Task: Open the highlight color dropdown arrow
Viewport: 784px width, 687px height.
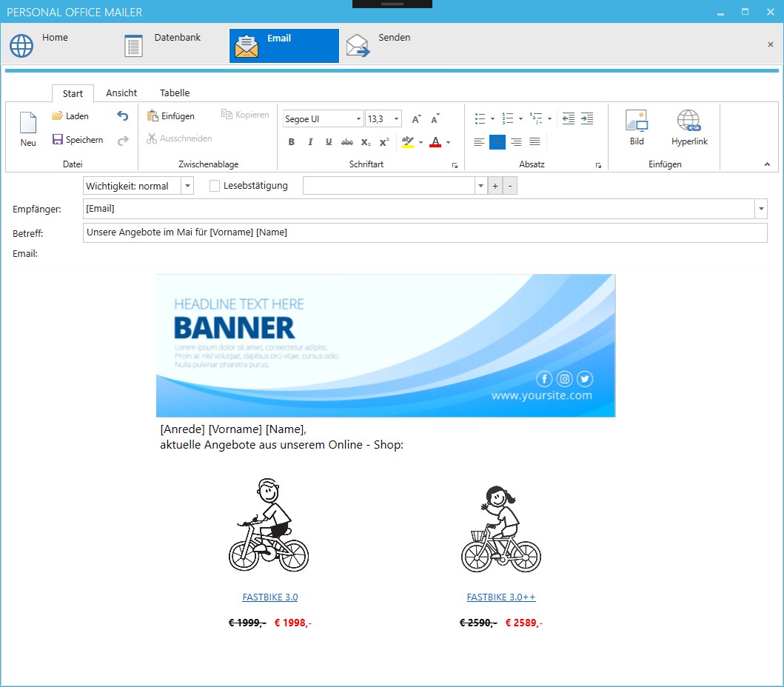Action: (x=421, y=142)
